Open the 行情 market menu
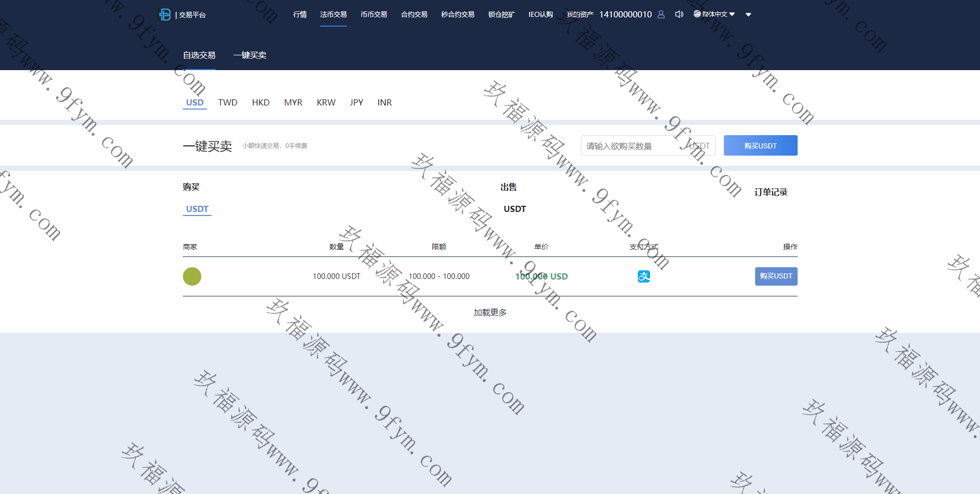This screenshot has width=980, height=494. [300, 14]
